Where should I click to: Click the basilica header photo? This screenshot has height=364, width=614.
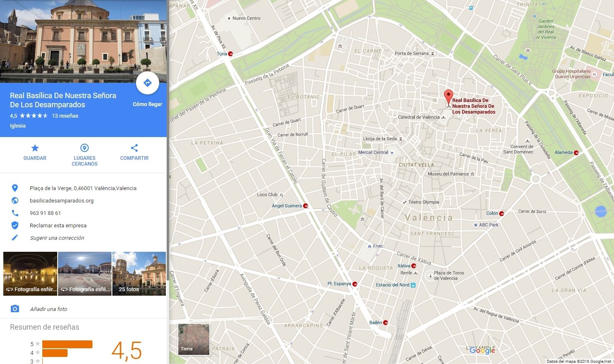83,41
